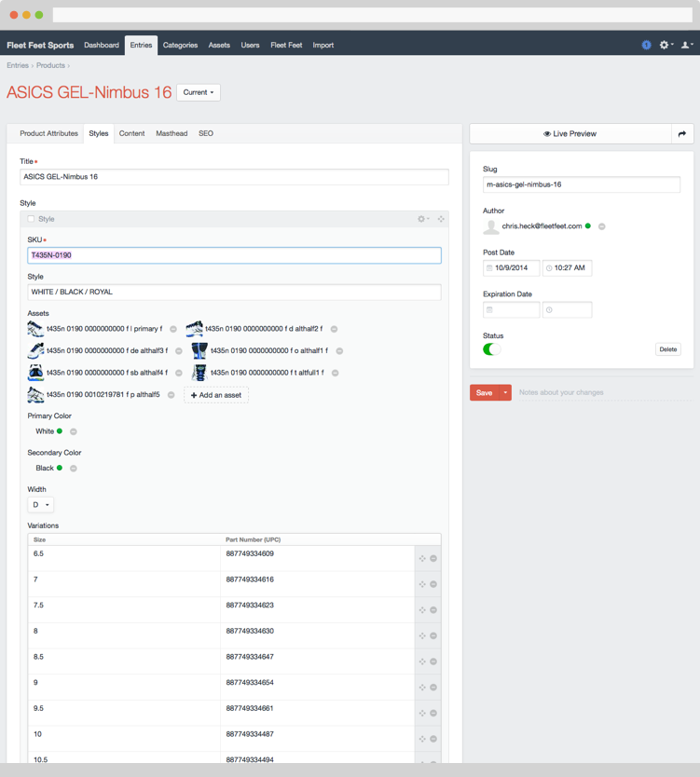700x777 pixels.
Task: Click the Save button
Action: pos(485,393)
